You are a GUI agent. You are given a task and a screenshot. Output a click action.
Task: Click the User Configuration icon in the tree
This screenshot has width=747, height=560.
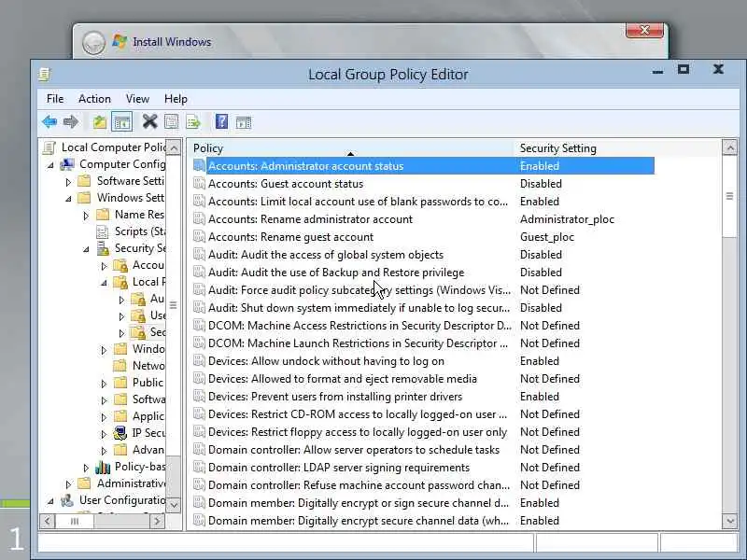[67, 500]
